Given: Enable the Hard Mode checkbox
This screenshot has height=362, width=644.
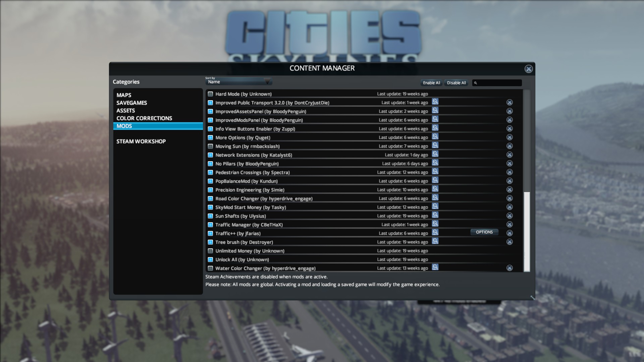Looking at the screenshot, I should pyautogui.click(x=210, y=94).
